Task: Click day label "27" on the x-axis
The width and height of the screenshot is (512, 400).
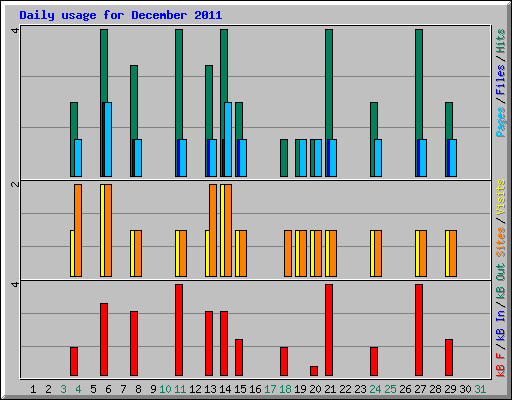Action: [x=420, y=389]
